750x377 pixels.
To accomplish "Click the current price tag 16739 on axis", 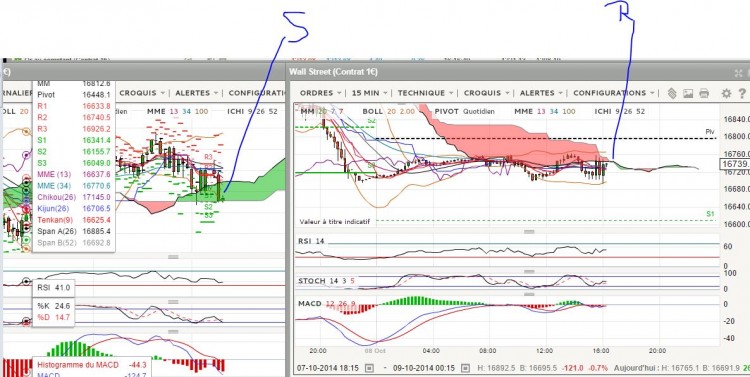I will click(x=734, y=164).
